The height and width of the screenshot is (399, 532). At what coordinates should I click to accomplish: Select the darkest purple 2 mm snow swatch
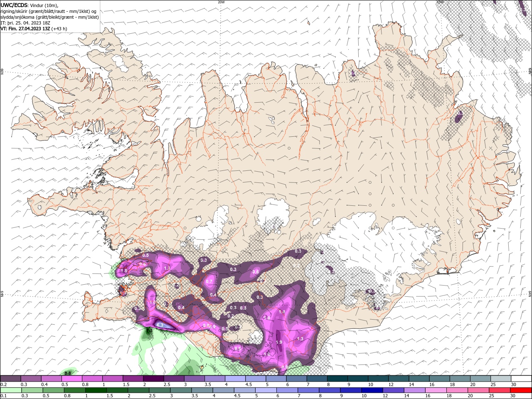coord(153,379)
